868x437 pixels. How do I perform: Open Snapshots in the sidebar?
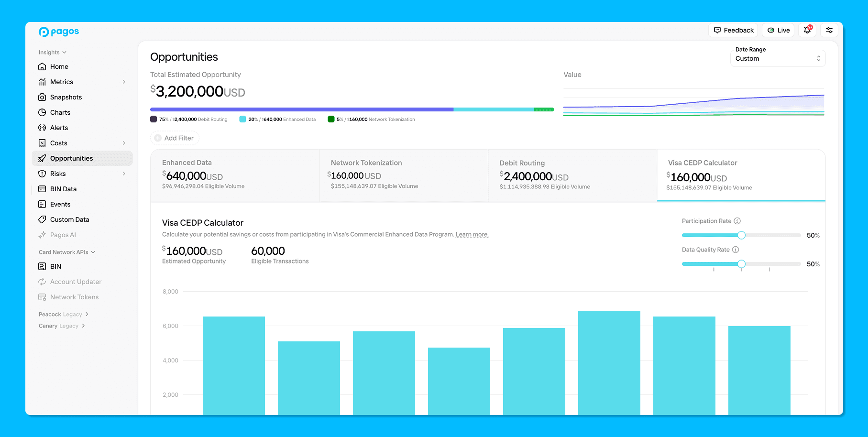pos(82,97)
